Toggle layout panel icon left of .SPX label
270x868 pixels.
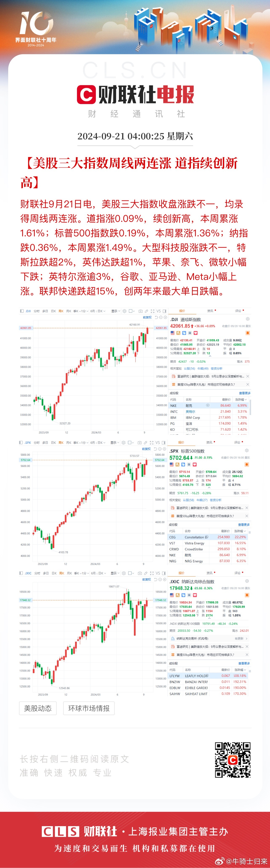point(21,443)
